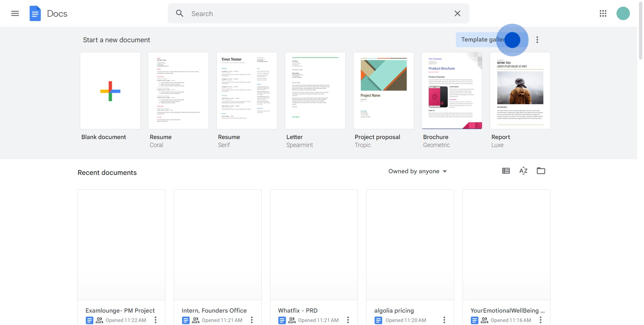
Task: Open the YourEmotionalWellBeing document preview
Action: [x=506, y=245]
